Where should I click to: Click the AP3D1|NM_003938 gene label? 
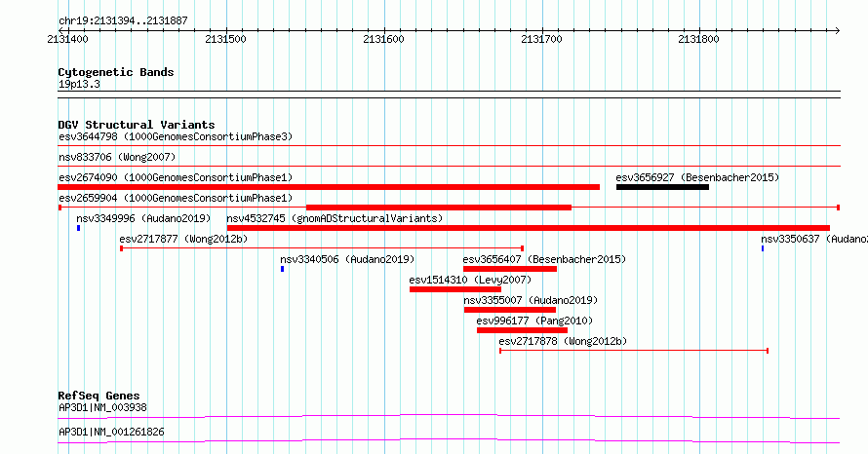pyautogui.click(x=103, y=407)
